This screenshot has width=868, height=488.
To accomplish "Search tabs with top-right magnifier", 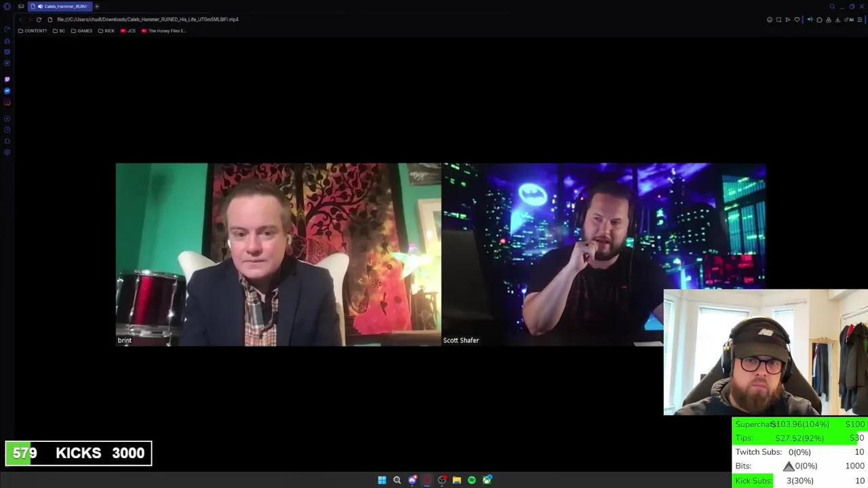I will 832,6.
